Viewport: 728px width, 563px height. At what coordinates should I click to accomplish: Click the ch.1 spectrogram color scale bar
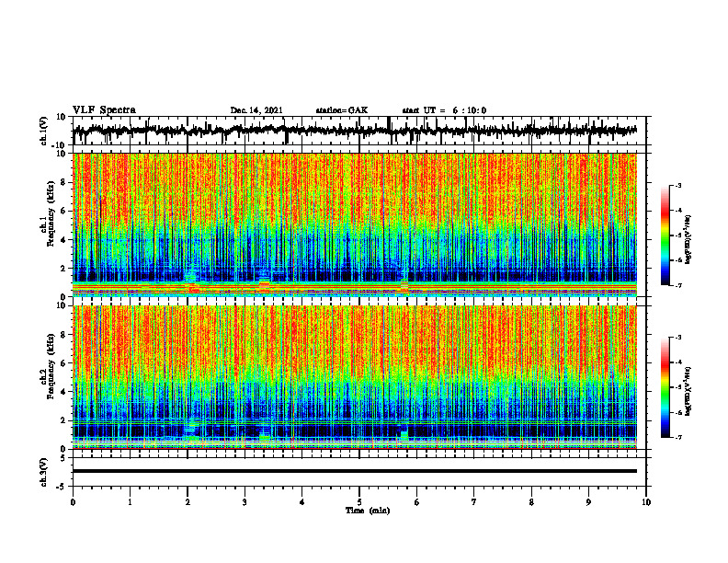(665, 236)
